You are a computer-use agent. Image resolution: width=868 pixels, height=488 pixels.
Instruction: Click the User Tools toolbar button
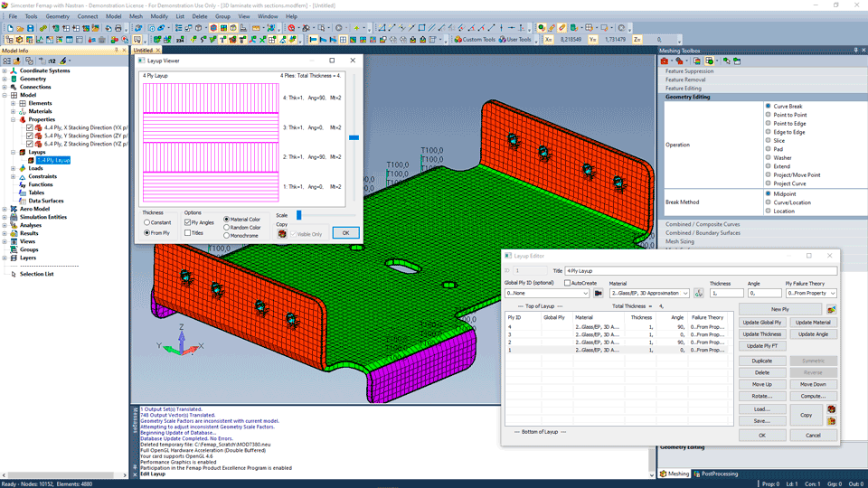pos(514,39)
